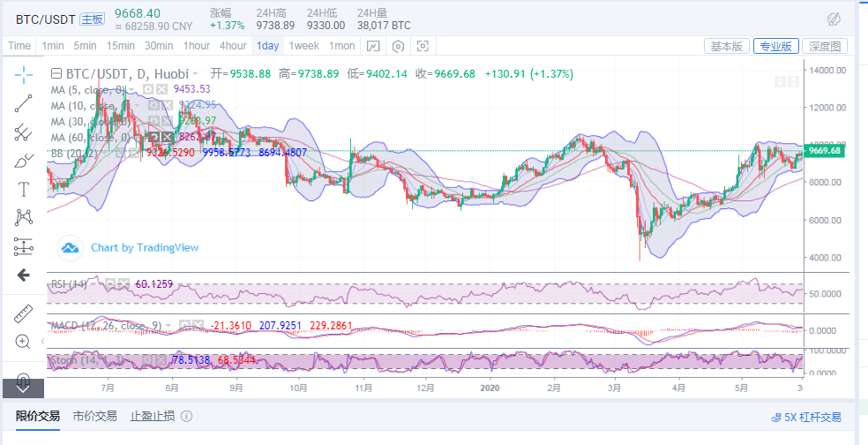
Task: Activate the magnifier zoom-in tool
Action: [x=23, y=342]
